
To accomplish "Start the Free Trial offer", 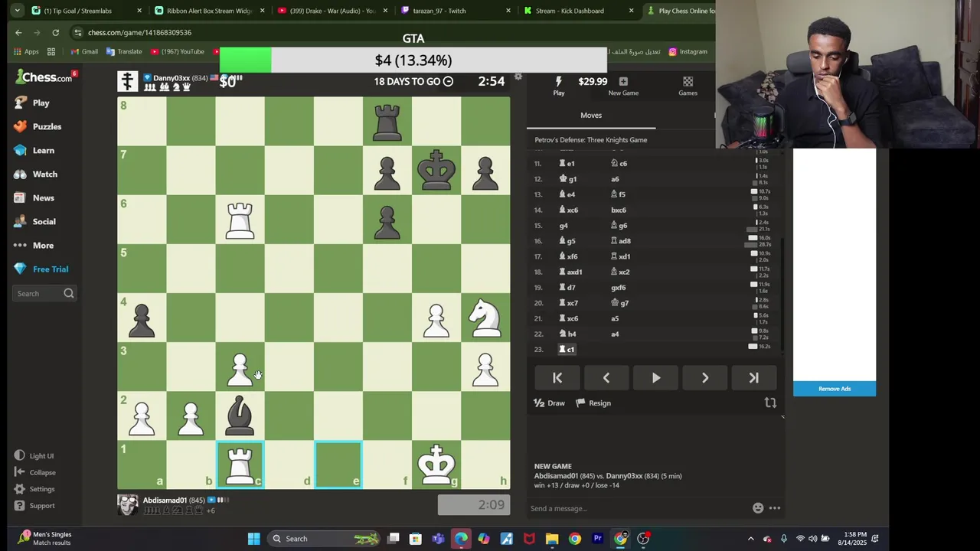I will click(41, 269).
